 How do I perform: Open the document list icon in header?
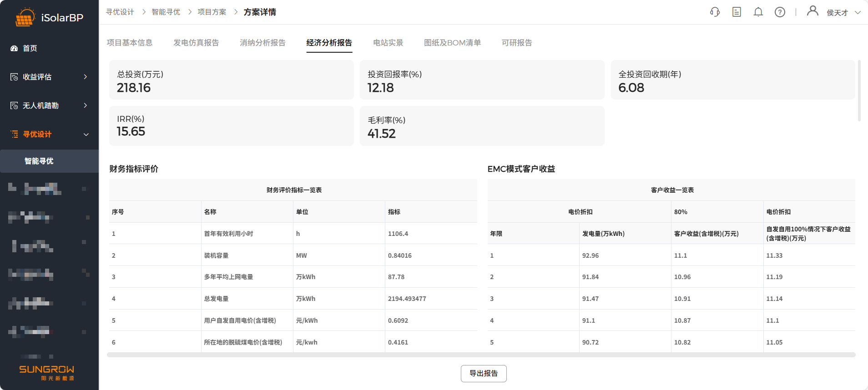737,12
